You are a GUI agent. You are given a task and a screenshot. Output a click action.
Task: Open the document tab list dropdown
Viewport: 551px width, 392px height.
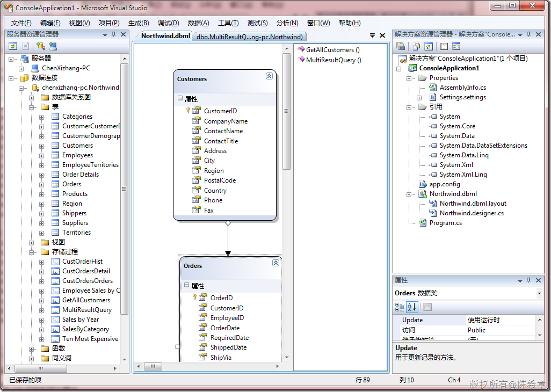click(372, 35)
